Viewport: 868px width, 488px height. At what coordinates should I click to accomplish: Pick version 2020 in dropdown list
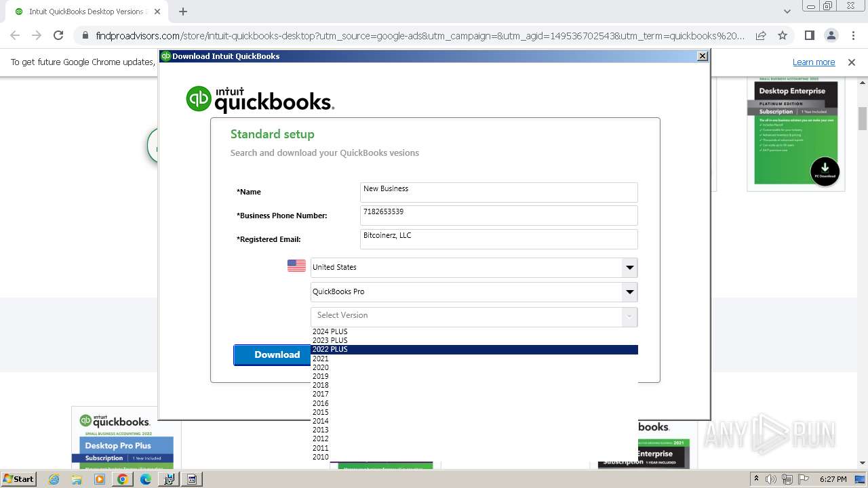(474, 367)
